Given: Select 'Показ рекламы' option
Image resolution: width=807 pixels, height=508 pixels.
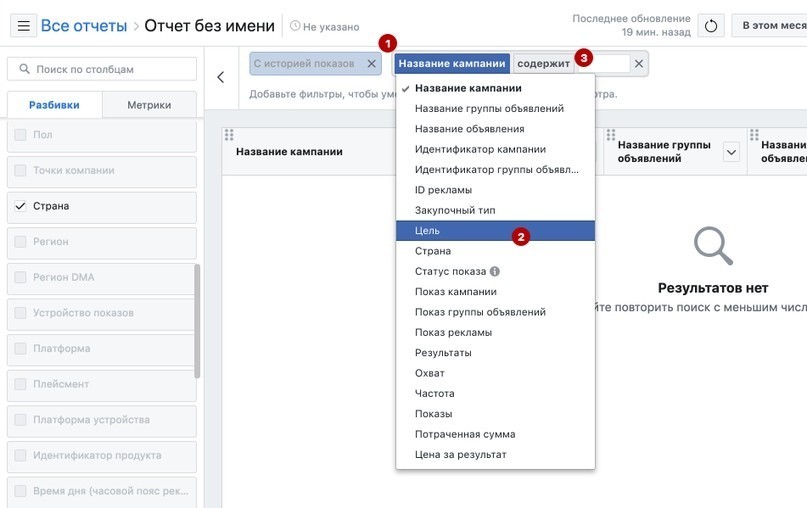Looking at the screenshot, I should pyautogui.click(x=495, y=332).
